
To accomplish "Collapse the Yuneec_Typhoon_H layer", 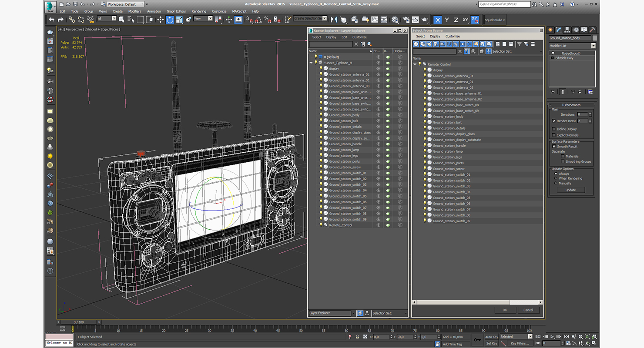I will click(x=311, y=63).
